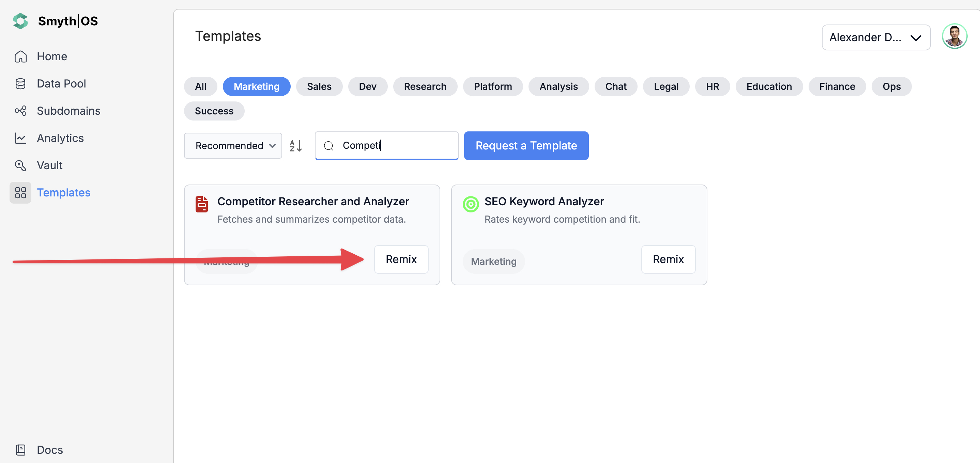Open Vault key icon
Viewport: 980px width, 463px height.
[x=20, y=165]
